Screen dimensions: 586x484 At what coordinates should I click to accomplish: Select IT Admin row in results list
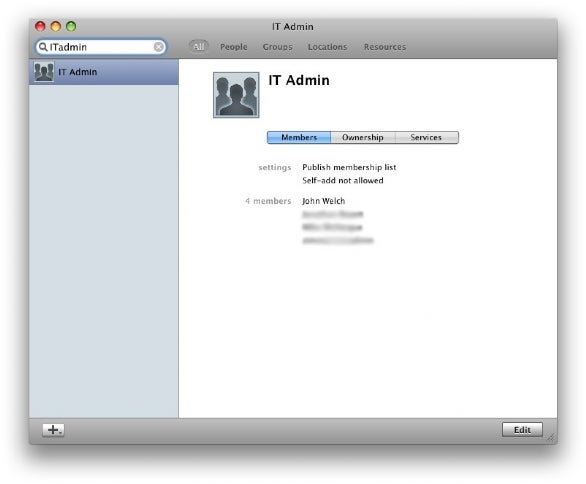click(104, 72)
